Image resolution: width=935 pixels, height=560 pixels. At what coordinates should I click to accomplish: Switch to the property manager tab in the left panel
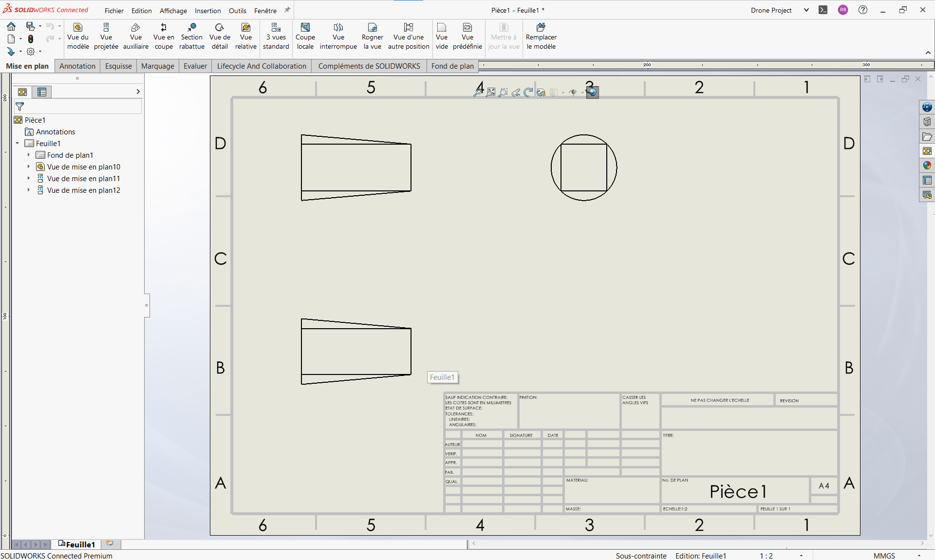tap(42, 92)
